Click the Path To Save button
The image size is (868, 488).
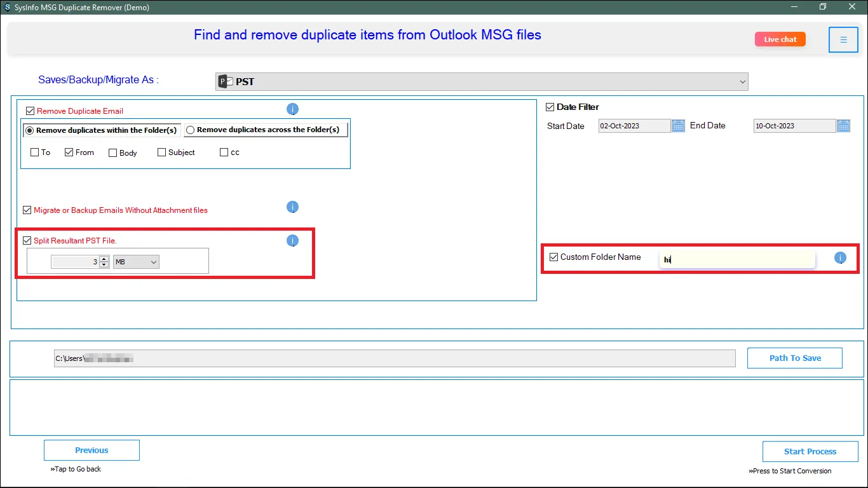(x=794, y=358)
